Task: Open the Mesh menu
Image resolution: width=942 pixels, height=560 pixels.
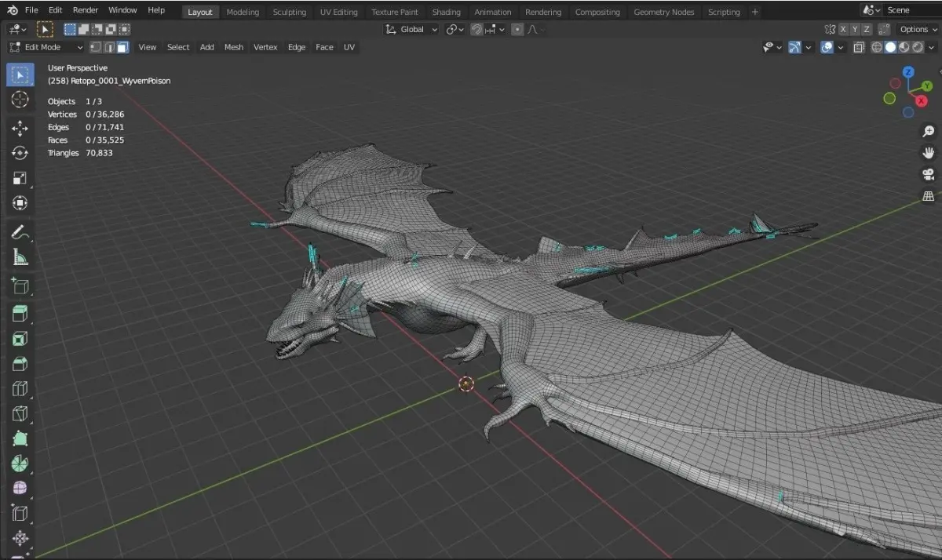Action: (x=234, y=47)
